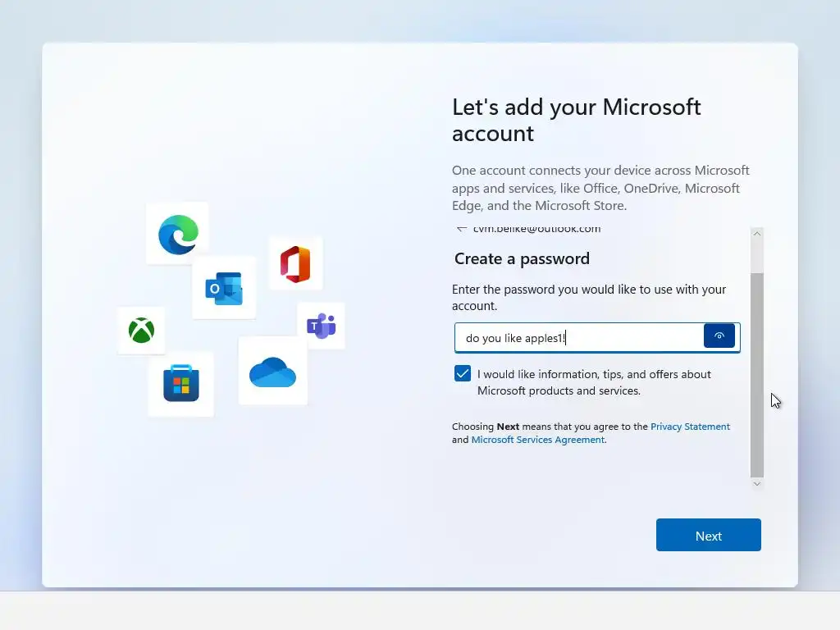The height and width of the screenshot is (630, 840).
Task: Click the Office logo icon
Action: click(295, 264)
